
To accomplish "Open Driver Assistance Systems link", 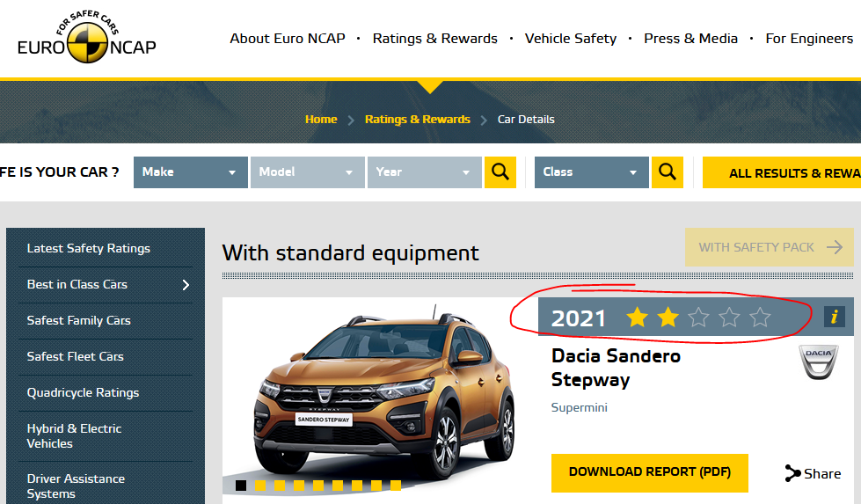I will [76, 486].
